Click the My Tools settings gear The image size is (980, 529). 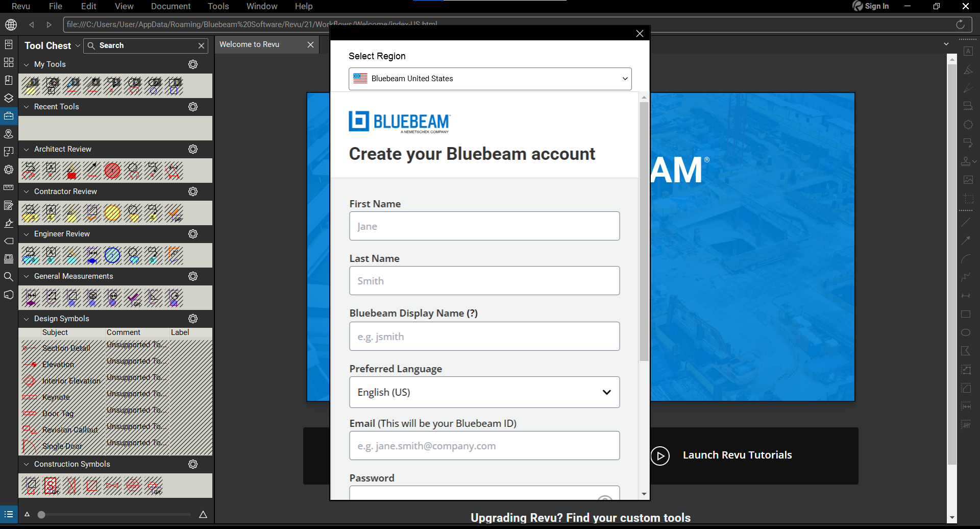193,64
